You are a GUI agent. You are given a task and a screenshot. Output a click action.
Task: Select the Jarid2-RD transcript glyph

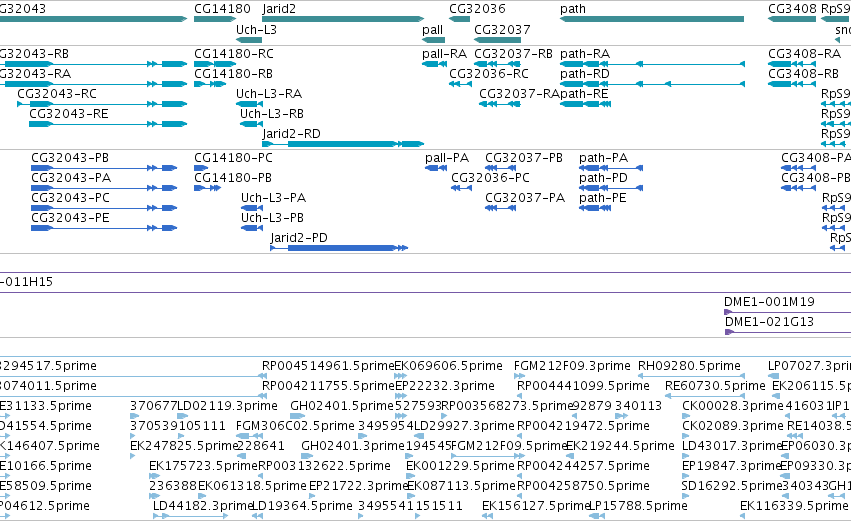(x=343, y=144)
